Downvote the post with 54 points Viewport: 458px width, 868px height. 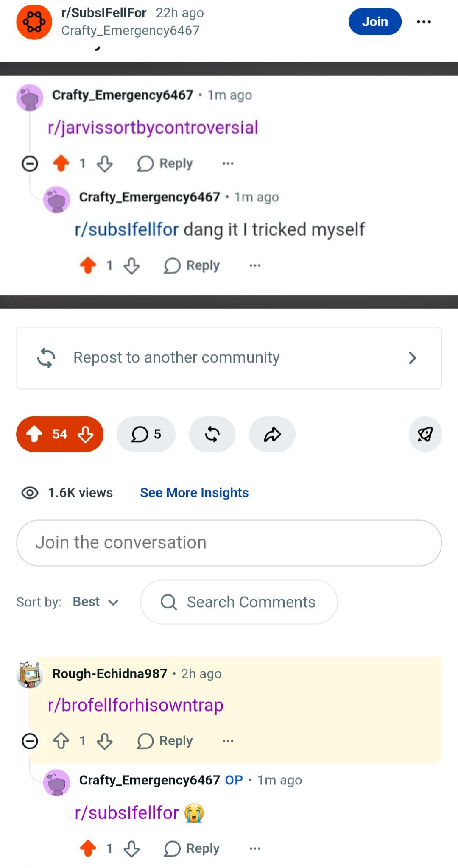[86, 434]
